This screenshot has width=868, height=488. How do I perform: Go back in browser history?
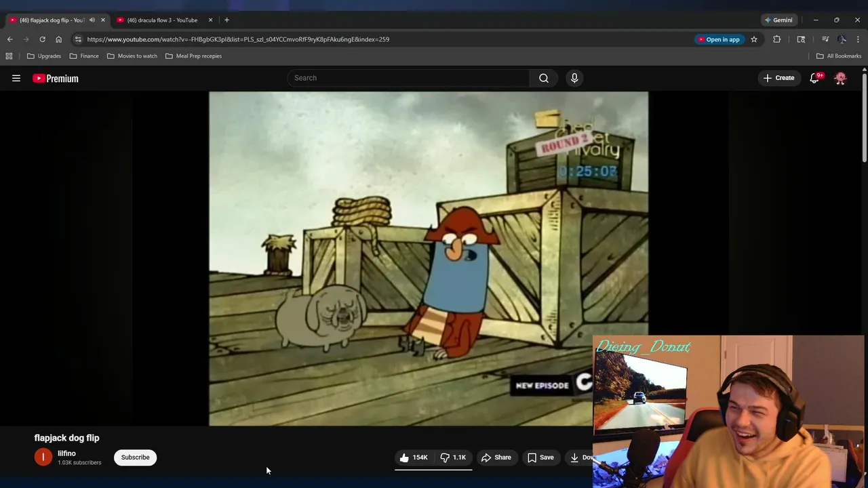tap(9, 39)
